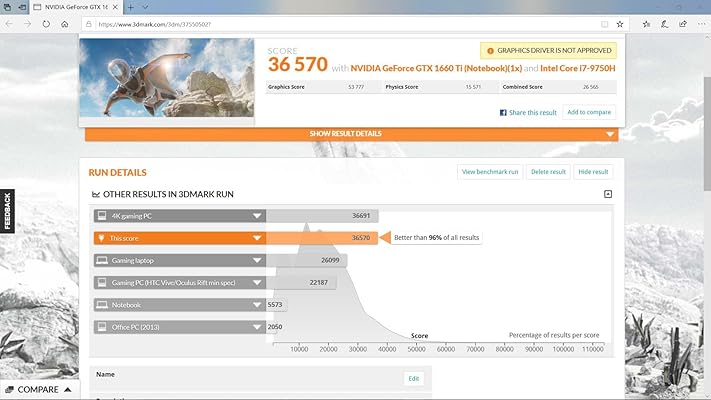Expand the Show Result Details bar

pyautogui.click(x=351, y=134)
